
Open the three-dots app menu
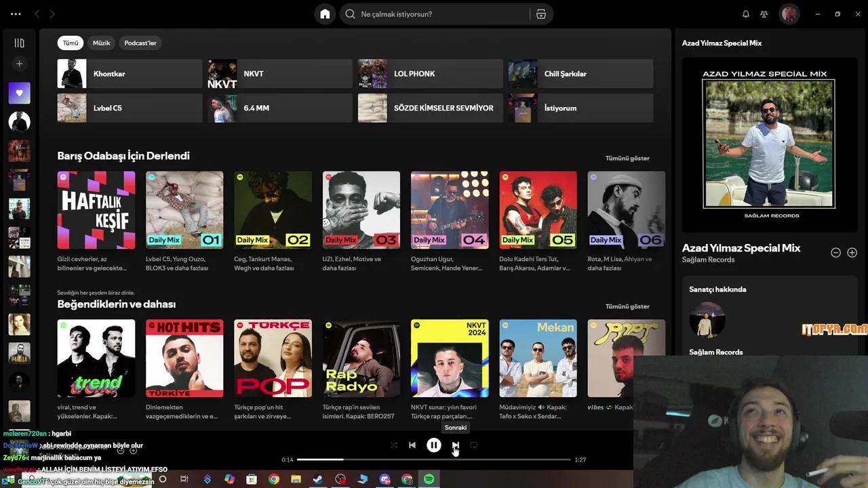coord(16,14)
